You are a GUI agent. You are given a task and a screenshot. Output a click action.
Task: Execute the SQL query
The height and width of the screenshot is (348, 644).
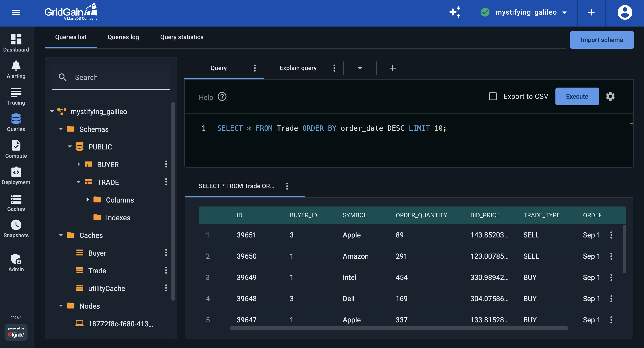pos(577,96)
